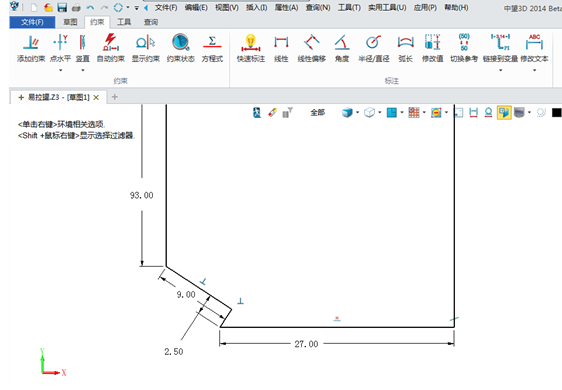This screenshot has height=390, width=562.
Task: Click the 方程式 equation icon
Action: coord(212,48)
